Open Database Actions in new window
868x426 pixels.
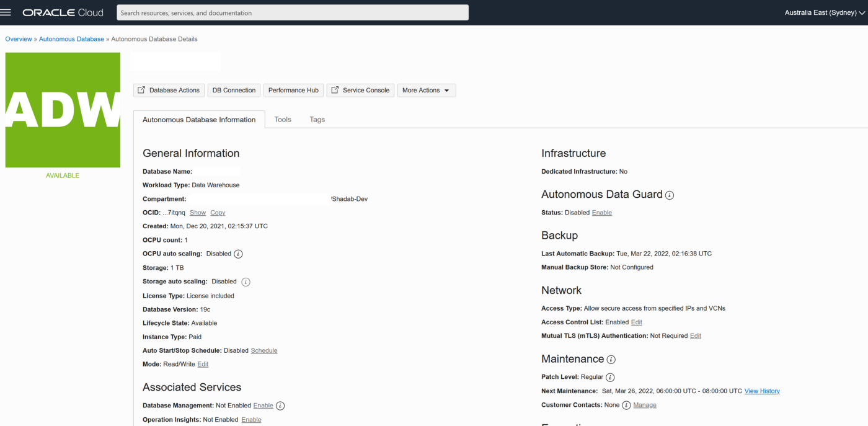(169, 91)
